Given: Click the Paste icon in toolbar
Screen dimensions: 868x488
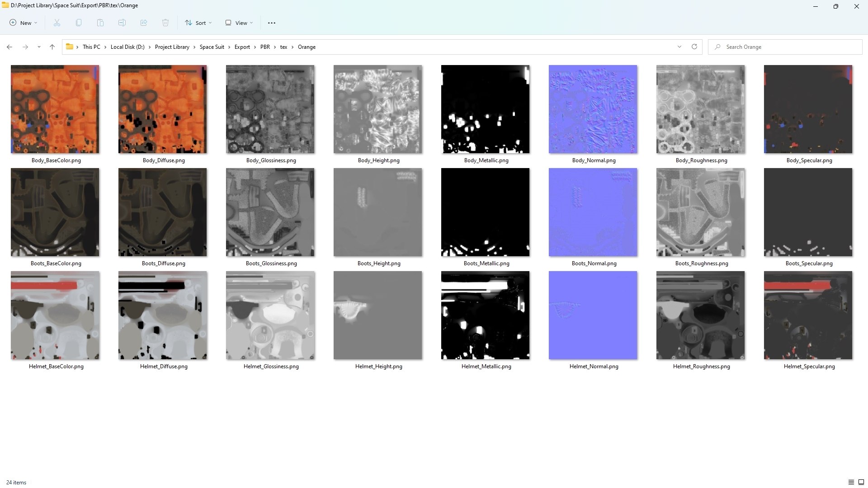Looking at the screenshot, I should coord(100,23).
